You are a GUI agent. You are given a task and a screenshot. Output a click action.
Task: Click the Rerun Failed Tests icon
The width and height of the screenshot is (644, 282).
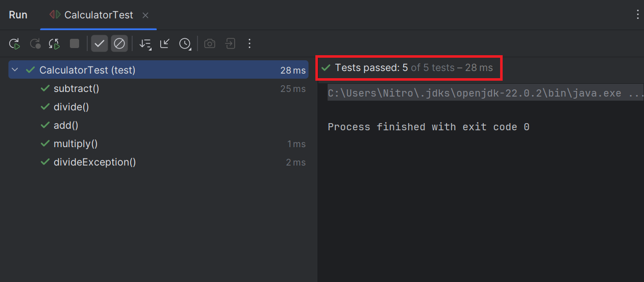[35, 44]
